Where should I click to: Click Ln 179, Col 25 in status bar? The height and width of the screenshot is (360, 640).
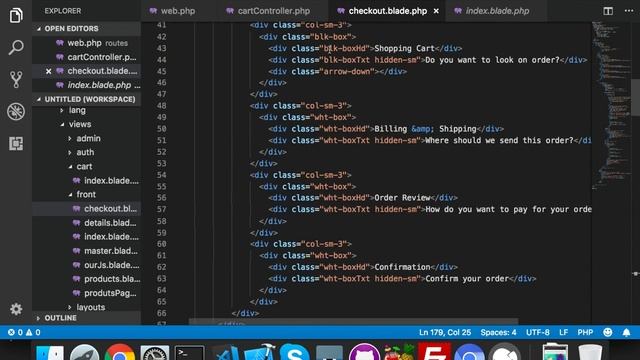point(445,332)
